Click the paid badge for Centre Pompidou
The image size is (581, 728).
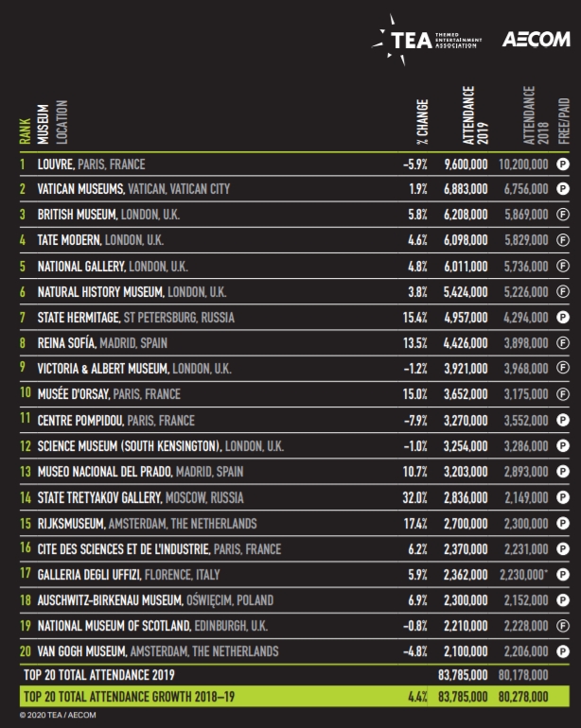(563, 420)
